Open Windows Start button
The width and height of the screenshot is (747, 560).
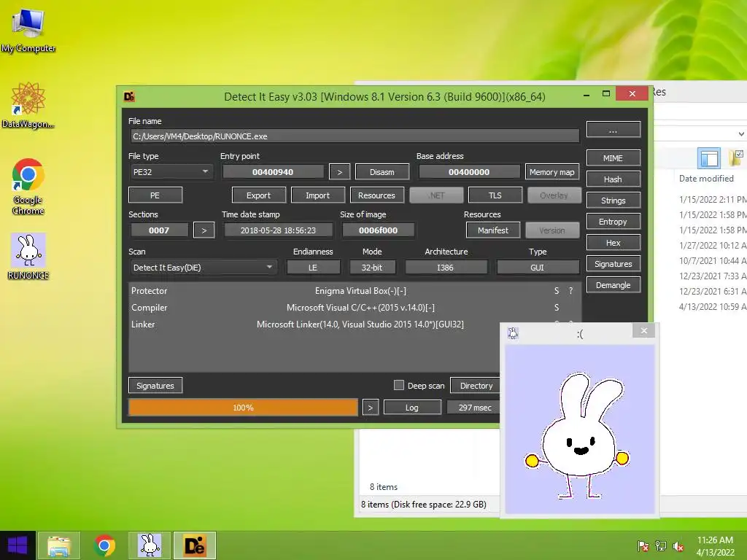point(18,545)
